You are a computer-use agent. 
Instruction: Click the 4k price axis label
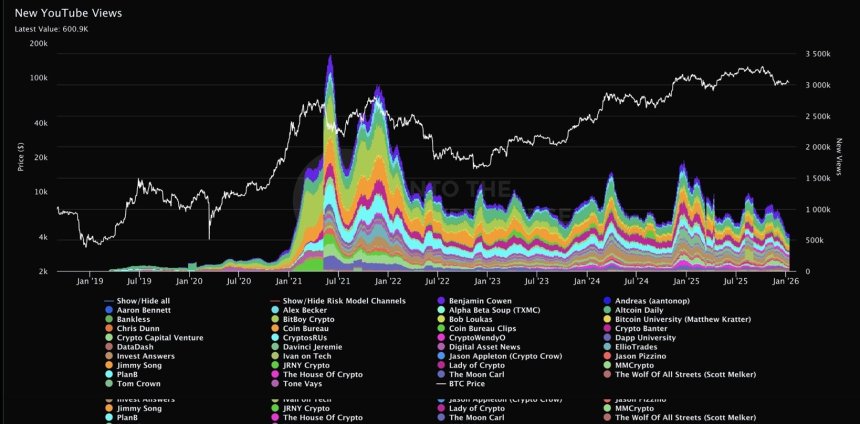[43, 238]
